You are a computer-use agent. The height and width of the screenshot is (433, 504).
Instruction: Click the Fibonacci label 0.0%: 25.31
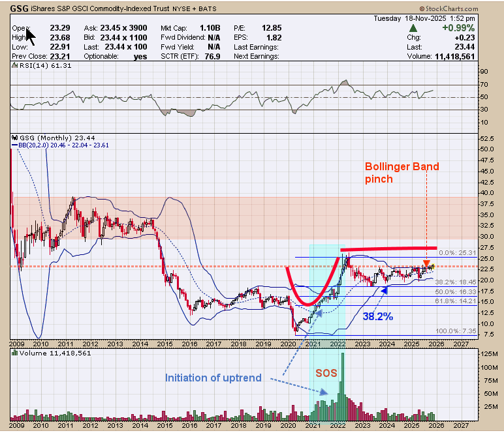pyautogui.click(x=458, y=253)
